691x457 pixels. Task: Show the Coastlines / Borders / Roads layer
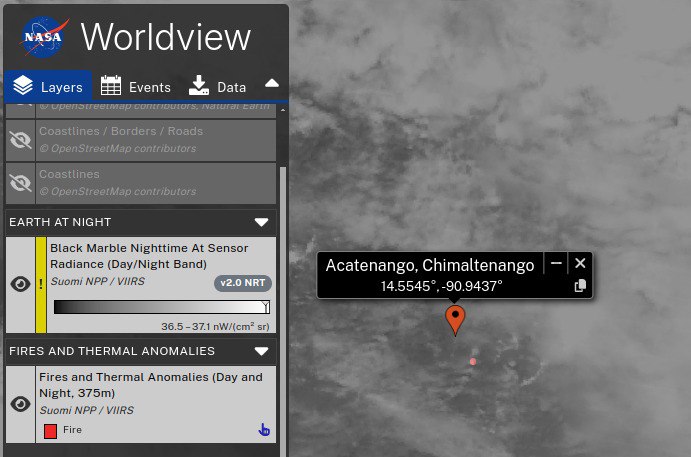click(20, 140)
